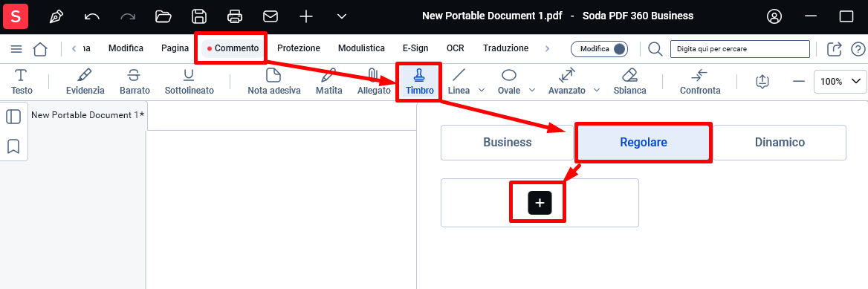Image resolution: width=868 pixels, height=289 pixels.
Task: Open the Confronta compare tool
Action: [700, 82]
